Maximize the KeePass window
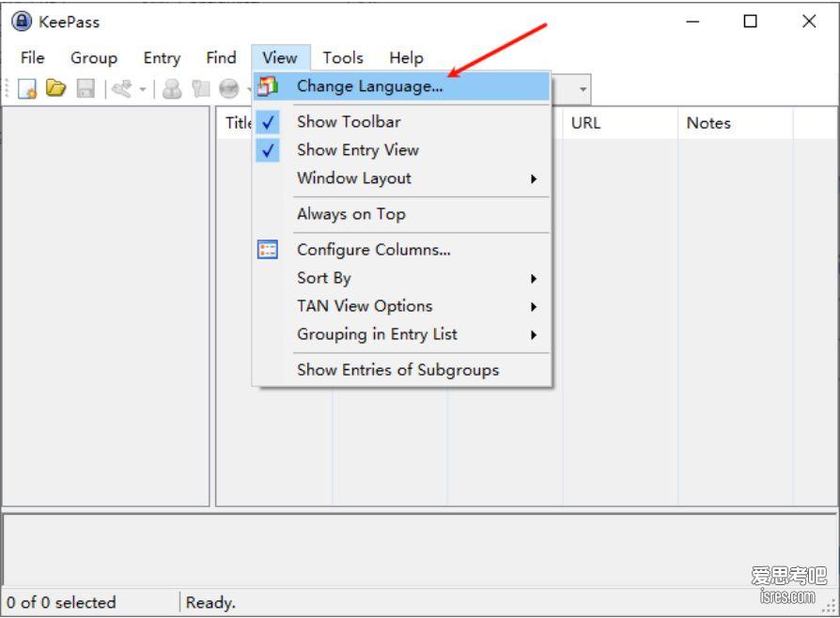 [750, 22]
